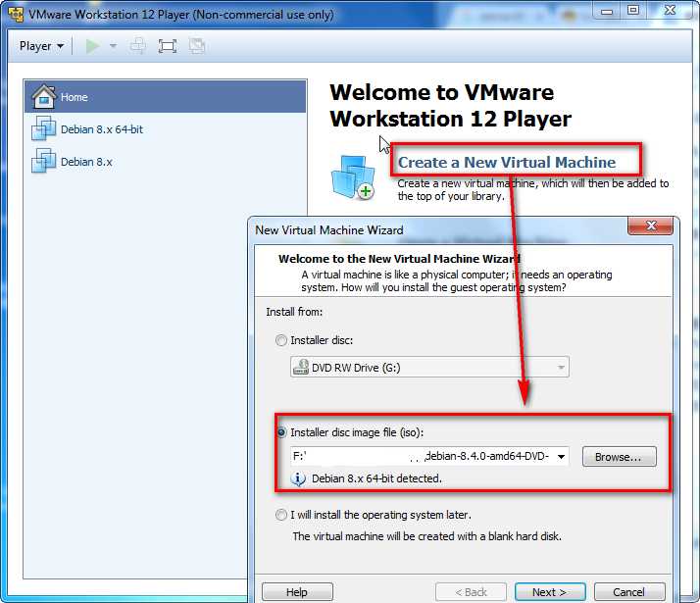Click the Debian 8.x 64-bit VM icon

[x=44, y=128]
